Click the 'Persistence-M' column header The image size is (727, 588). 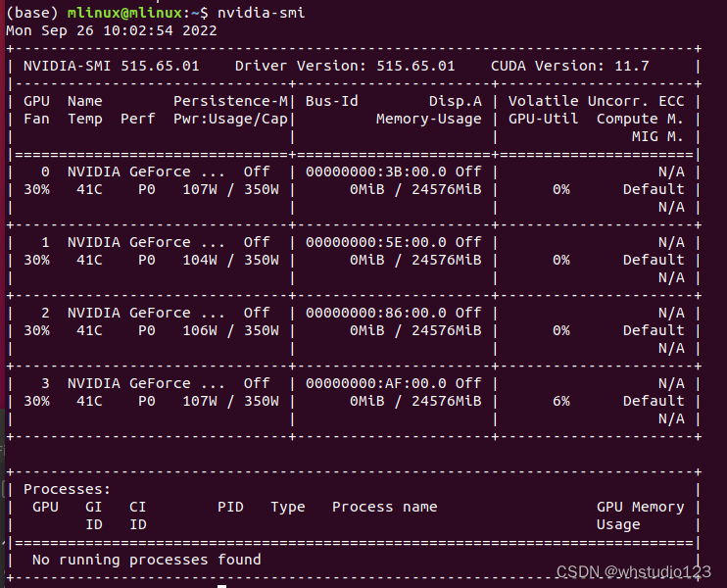click(230, 101)
